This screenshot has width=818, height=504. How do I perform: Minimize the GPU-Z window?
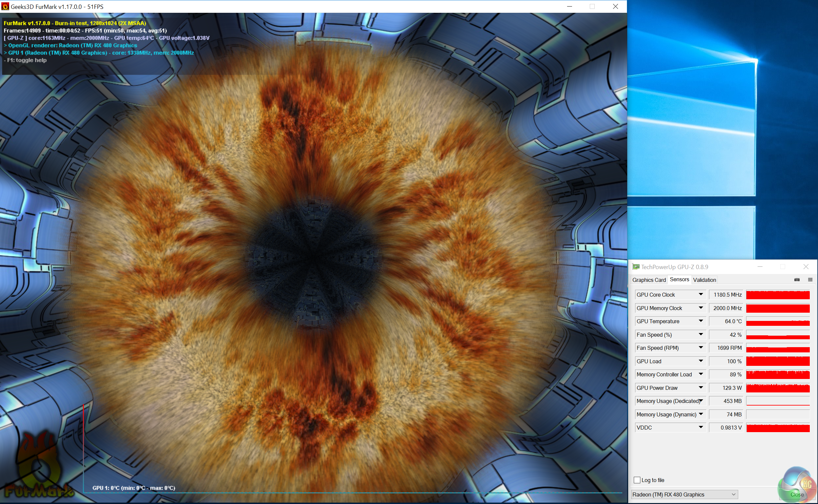760,267
